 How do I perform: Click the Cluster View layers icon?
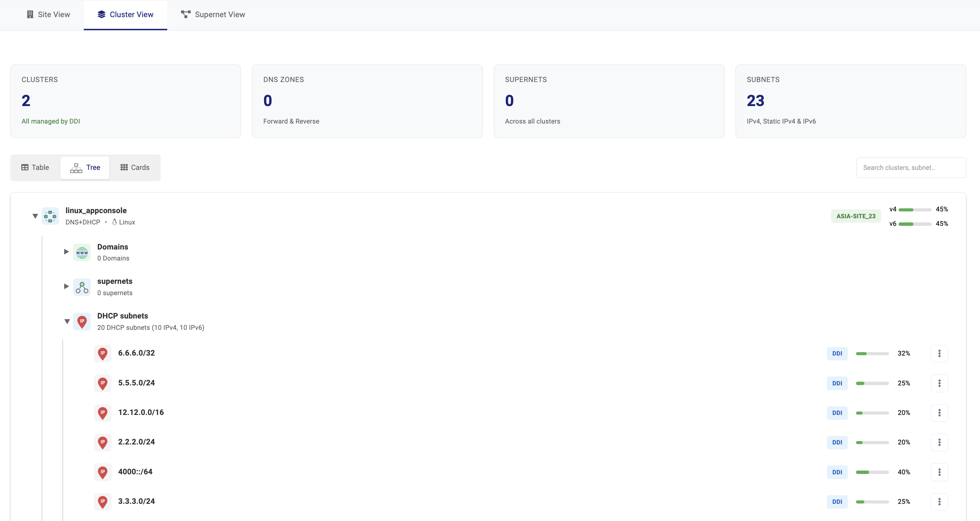101,14
